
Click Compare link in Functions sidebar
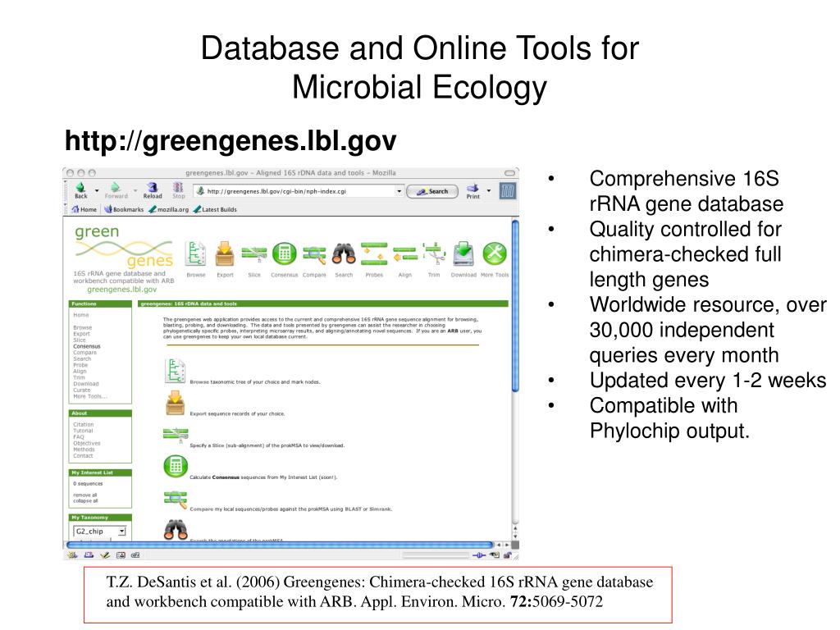pyautogui.click(x=84, y=353)
